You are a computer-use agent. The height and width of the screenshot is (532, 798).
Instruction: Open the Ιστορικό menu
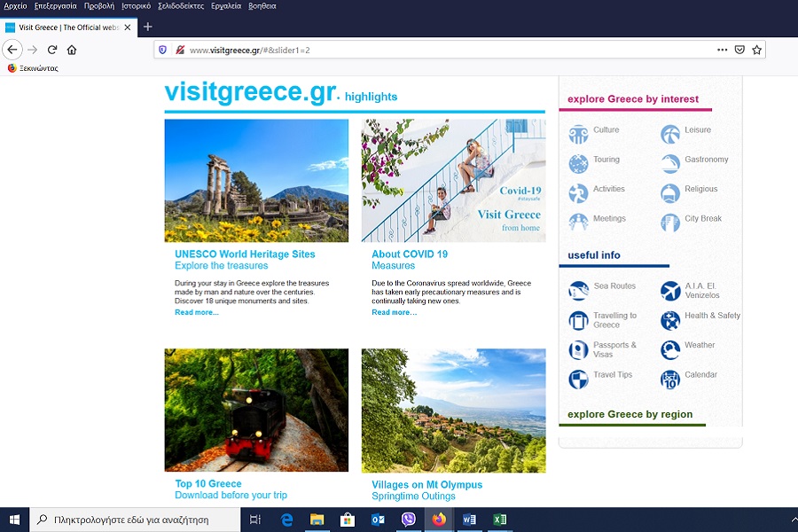point(136,6)
